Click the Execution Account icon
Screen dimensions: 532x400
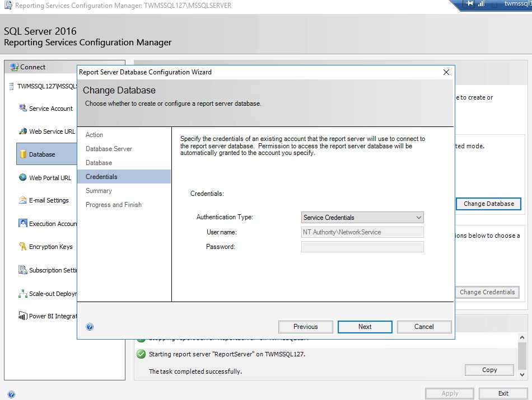(x=23, y=223)
